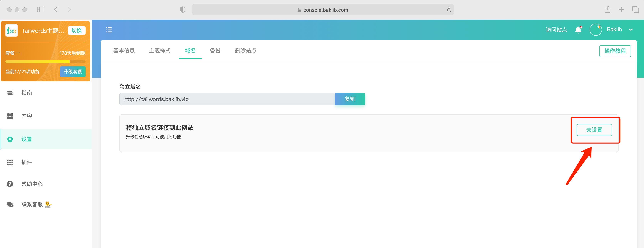The height and width of the screenshot is (248, 644).
Task: Click the 访问站点 link
Action: point(556,30)
